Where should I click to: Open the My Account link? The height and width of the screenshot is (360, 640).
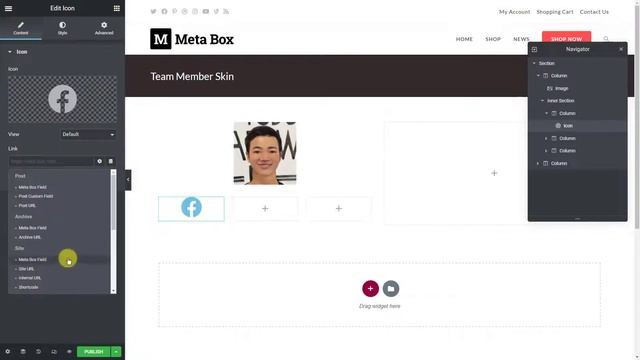click(x=514, y=12)
